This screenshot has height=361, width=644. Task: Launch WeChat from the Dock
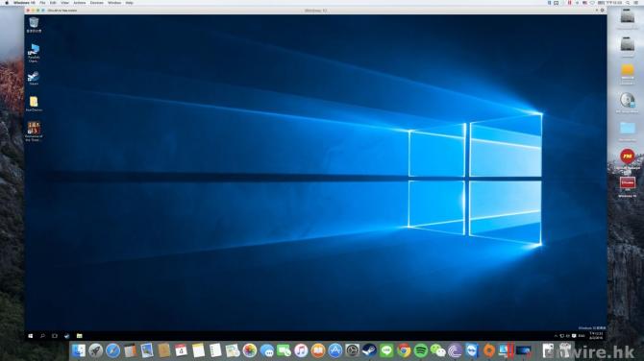[x=437, y=350]
